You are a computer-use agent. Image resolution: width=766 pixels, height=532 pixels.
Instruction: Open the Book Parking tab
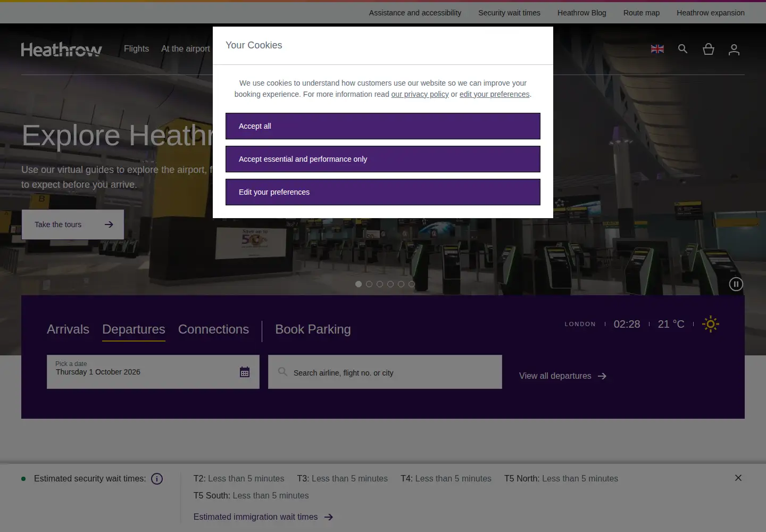(313, 329)
